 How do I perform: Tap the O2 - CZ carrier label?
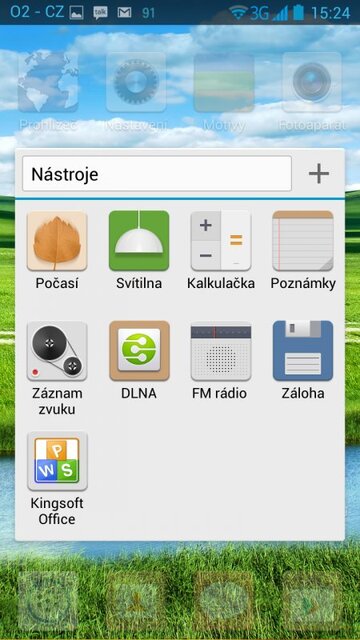click(37, 12)
